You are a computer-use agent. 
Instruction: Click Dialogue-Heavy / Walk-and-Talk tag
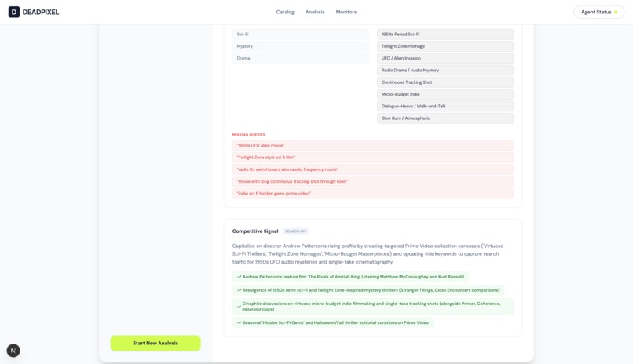pos(445,107)
